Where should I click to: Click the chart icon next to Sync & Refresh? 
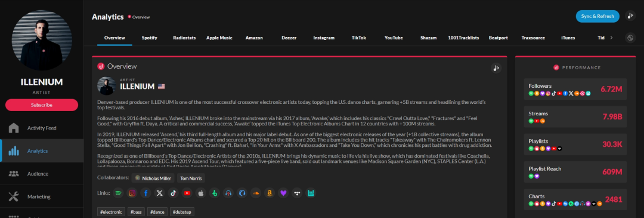(630, 16)
